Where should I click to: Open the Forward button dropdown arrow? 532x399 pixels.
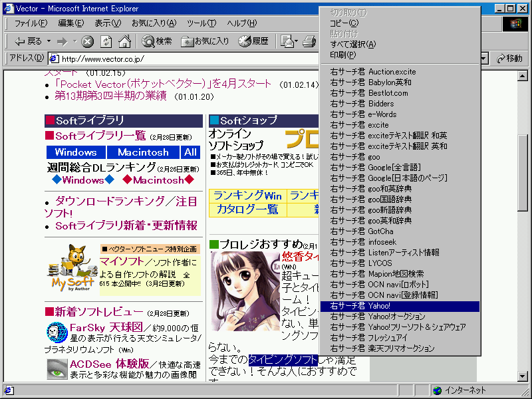coord(74,41)
